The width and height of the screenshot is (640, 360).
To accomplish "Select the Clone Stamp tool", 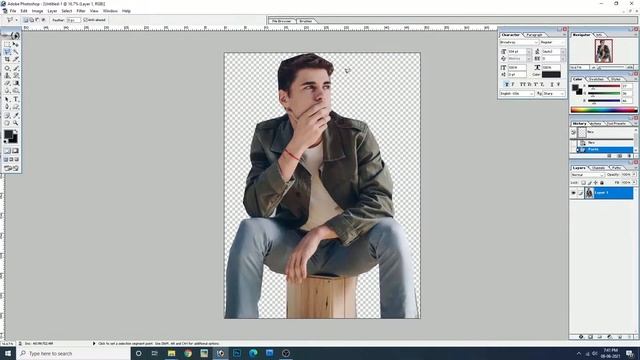I will tap(7, 76).
